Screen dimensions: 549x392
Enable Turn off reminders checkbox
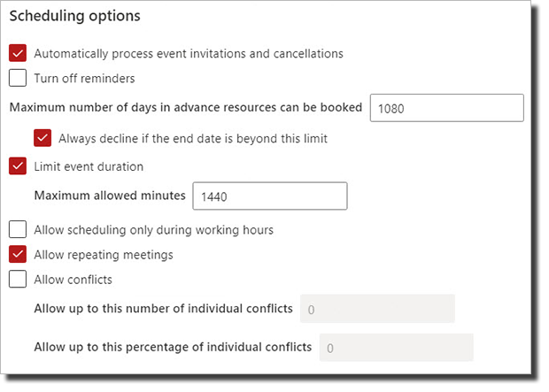tap(18, 78)
